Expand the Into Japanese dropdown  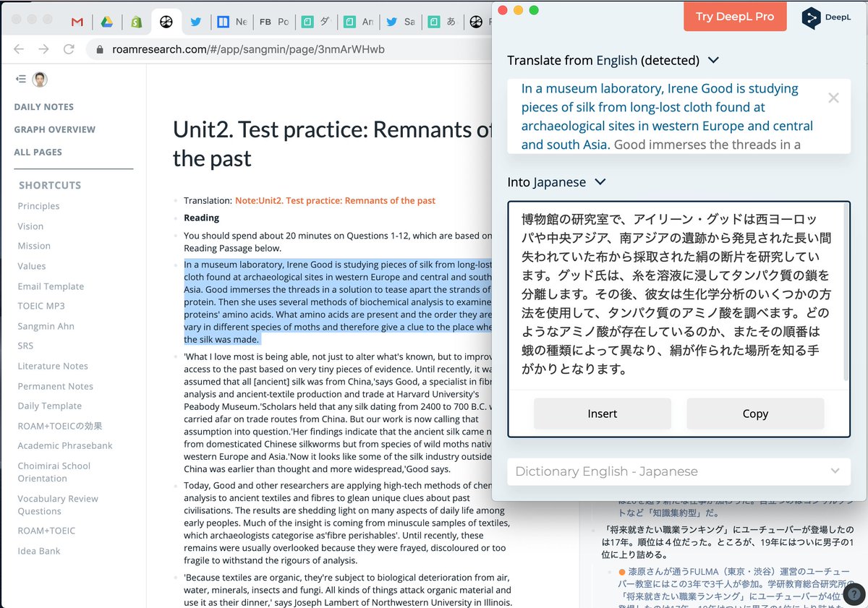[x=600, y=182]
